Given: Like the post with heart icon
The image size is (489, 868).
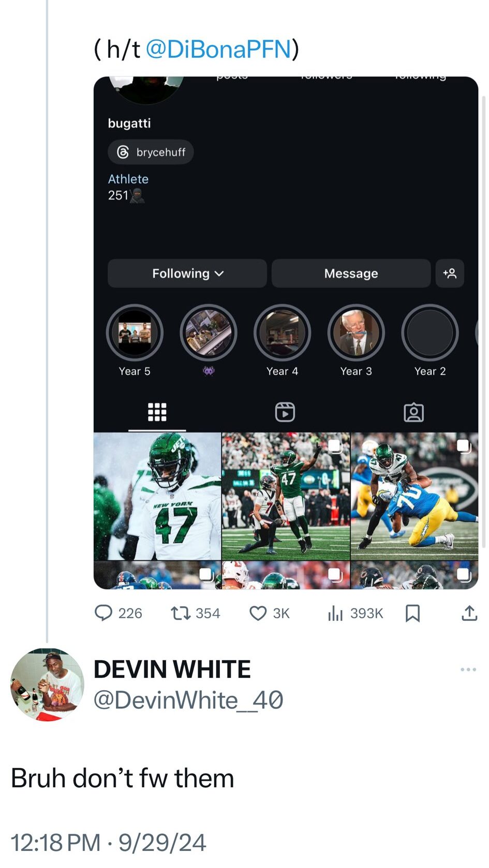Looking at the screenshot, I should [x=258, y=613].
